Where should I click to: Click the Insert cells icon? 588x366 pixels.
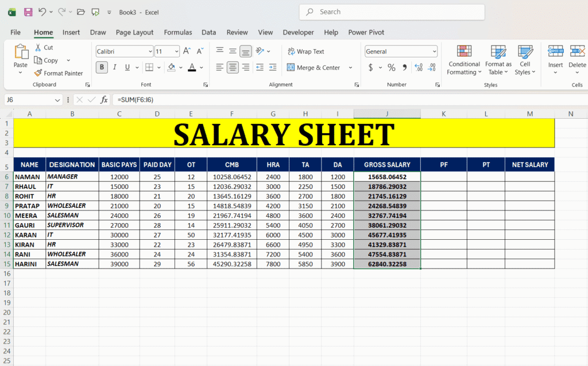click(555, 51)
